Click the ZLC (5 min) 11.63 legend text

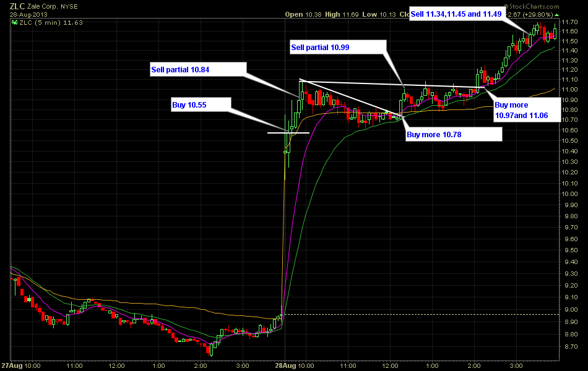pos(51,22)
